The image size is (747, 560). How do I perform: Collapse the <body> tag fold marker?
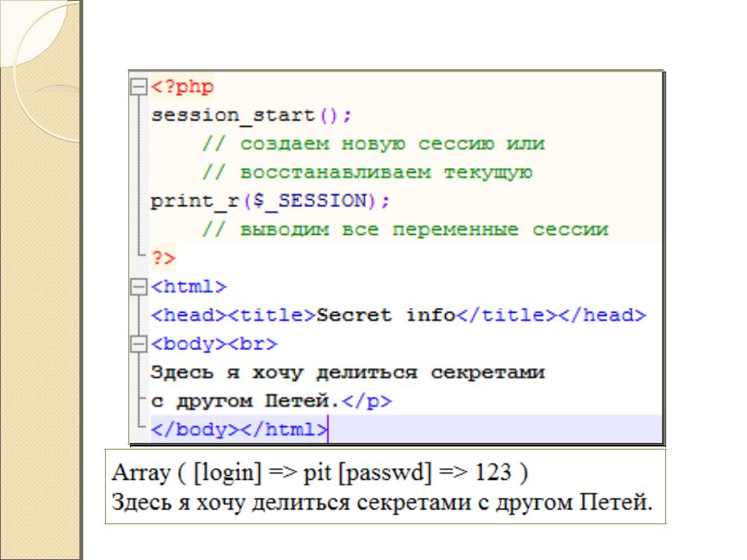point(139,344)
